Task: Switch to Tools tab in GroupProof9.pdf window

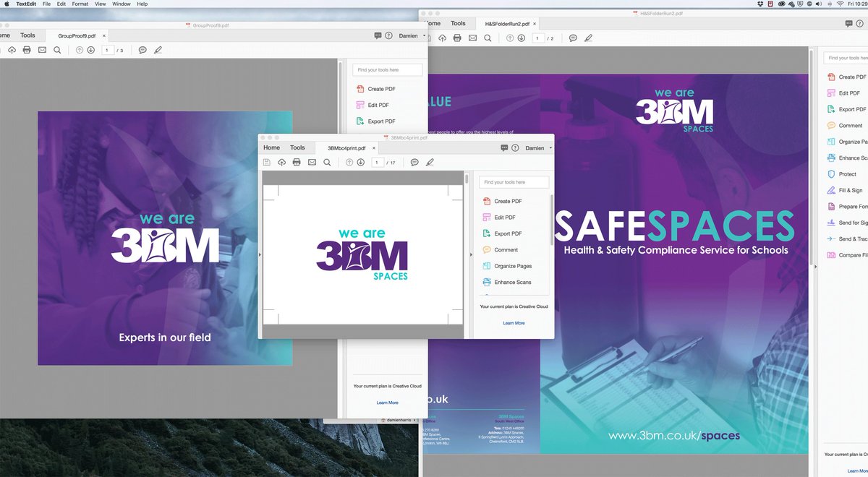Action: coord(27,35)
